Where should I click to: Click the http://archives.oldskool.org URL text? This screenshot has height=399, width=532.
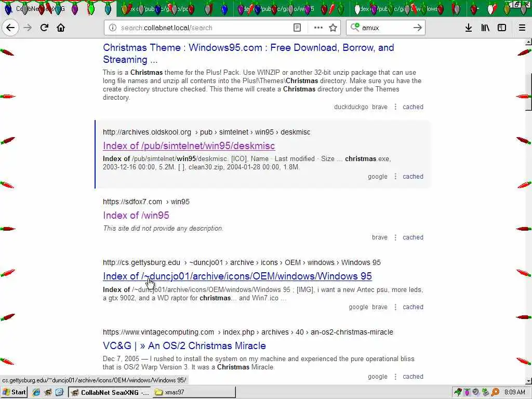pos(147,132)
